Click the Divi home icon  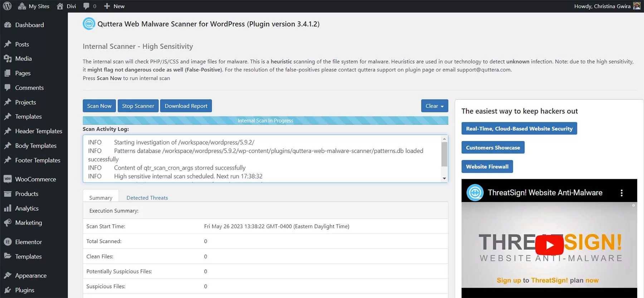pos(60,6)
